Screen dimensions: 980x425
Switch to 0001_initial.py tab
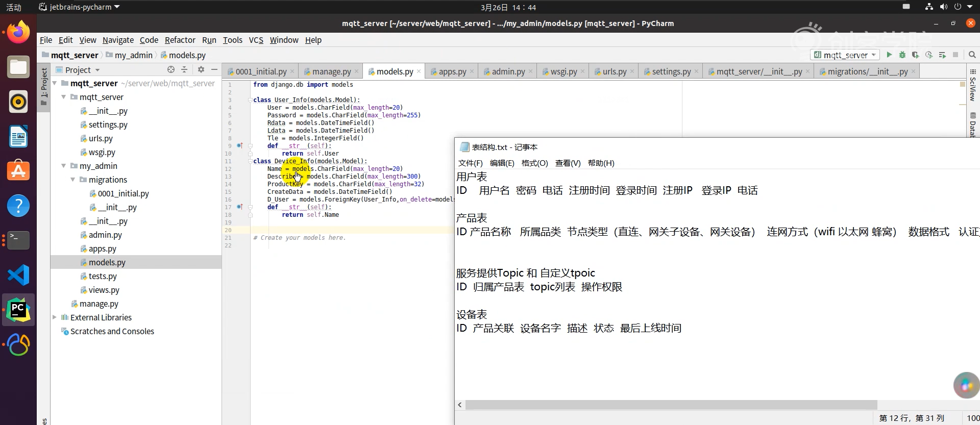[260, 71]
